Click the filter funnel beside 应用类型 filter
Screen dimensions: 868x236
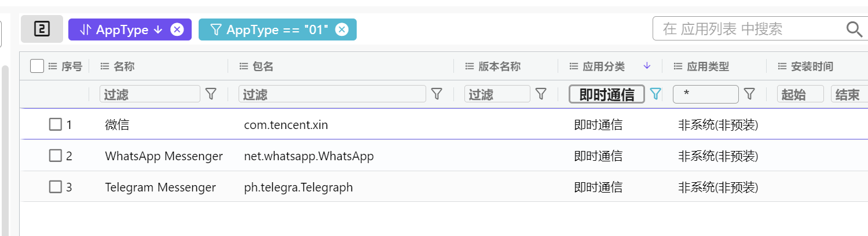tap(749, 94)
